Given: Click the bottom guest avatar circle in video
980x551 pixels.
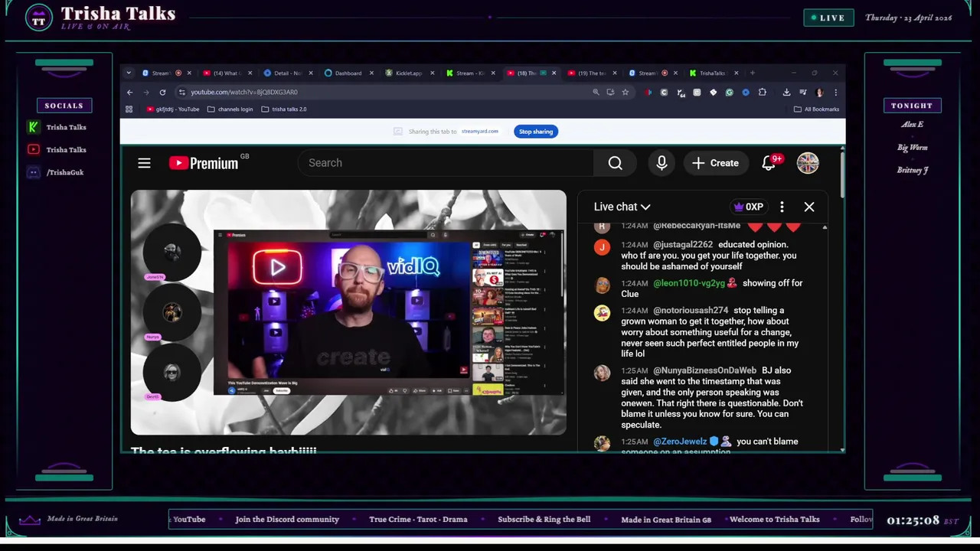Looking at the screenshot, I should [x=171, y=372].
